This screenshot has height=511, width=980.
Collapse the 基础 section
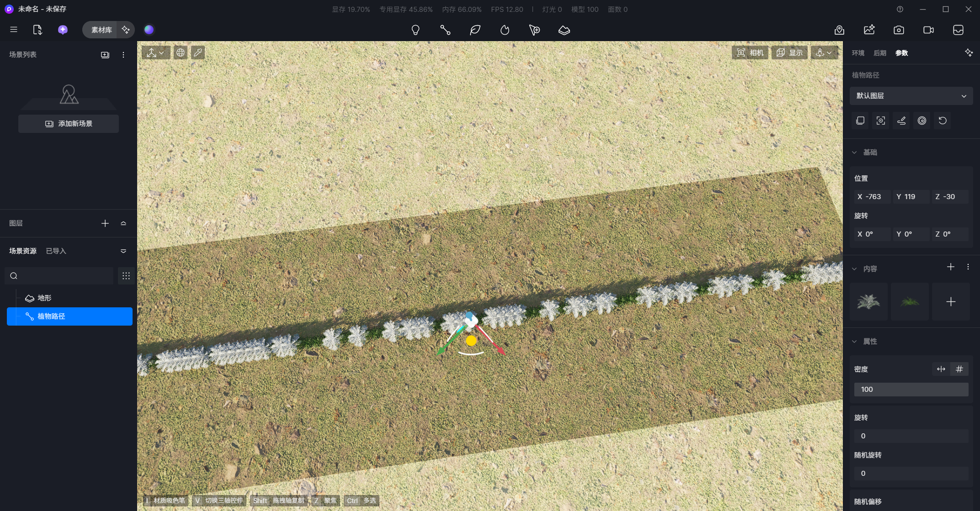(854, 153)
